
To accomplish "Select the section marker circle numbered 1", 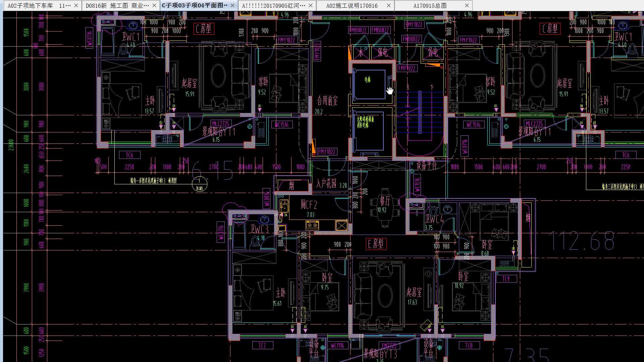I will [199, 184].
